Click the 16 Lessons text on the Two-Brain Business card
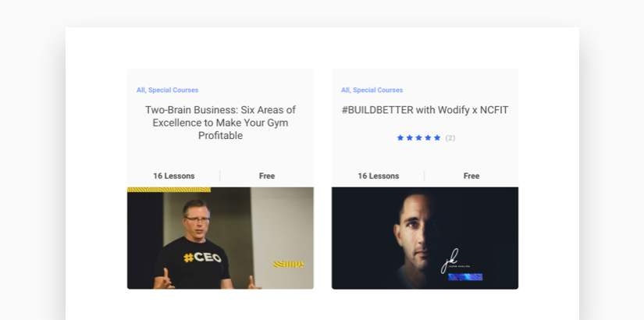The width and height of the screenshot is (644, 320). 174,176
